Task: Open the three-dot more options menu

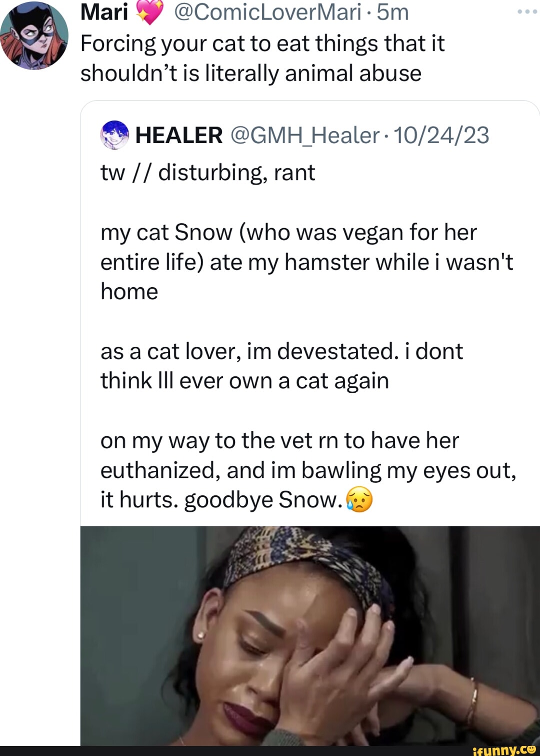Action: [x=527, y=12]
